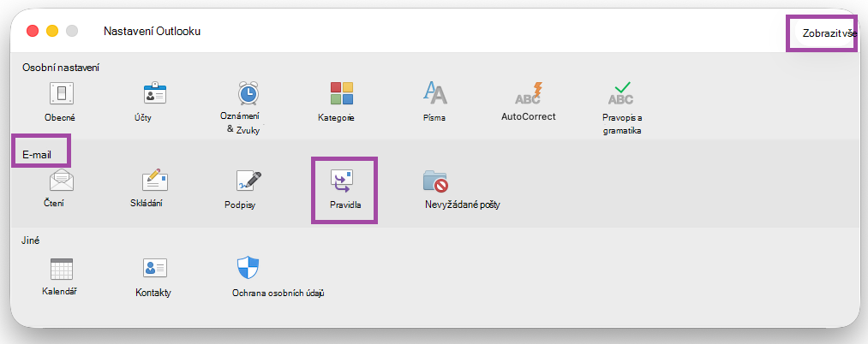The image size is (868, 344).
Task: Click the Kontakty label
Action: tap(153, 293)
